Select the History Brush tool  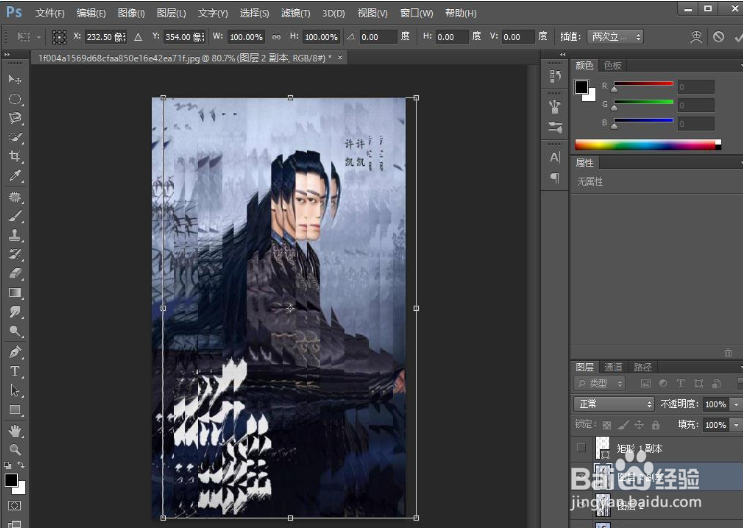[15, 254]
